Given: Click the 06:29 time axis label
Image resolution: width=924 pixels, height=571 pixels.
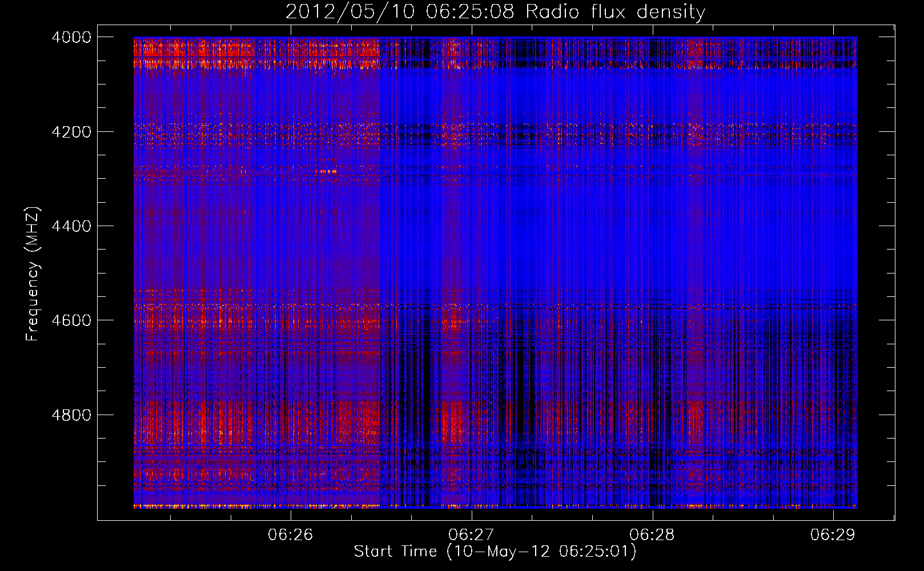Looking at the screenshot, I should click(x=833, y=534).
